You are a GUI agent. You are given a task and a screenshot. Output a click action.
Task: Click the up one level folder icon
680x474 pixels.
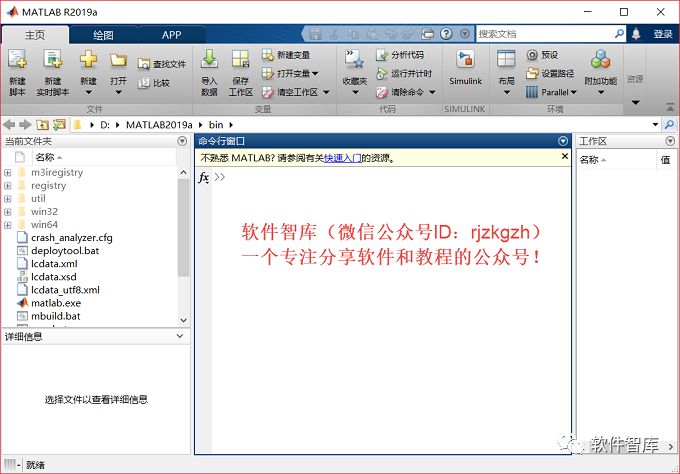(x=42, y=125)
